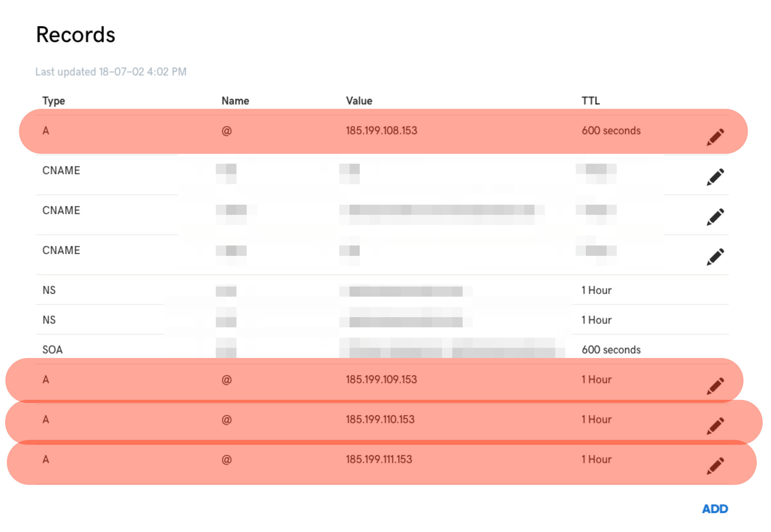Click the TTL column header

click(591, 101)
